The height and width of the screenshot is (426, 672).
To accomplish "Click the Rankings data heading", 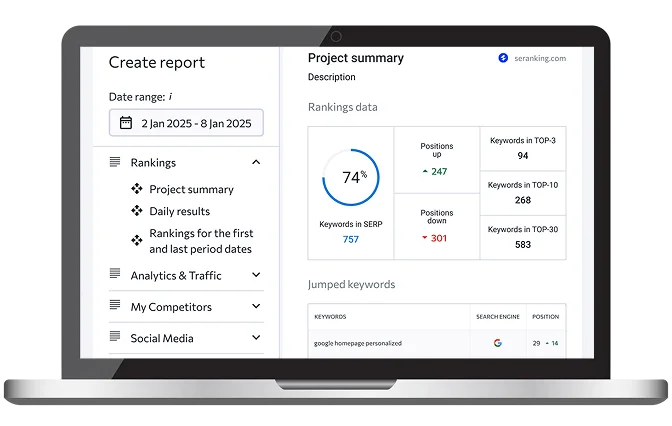I will coord(342,107).
